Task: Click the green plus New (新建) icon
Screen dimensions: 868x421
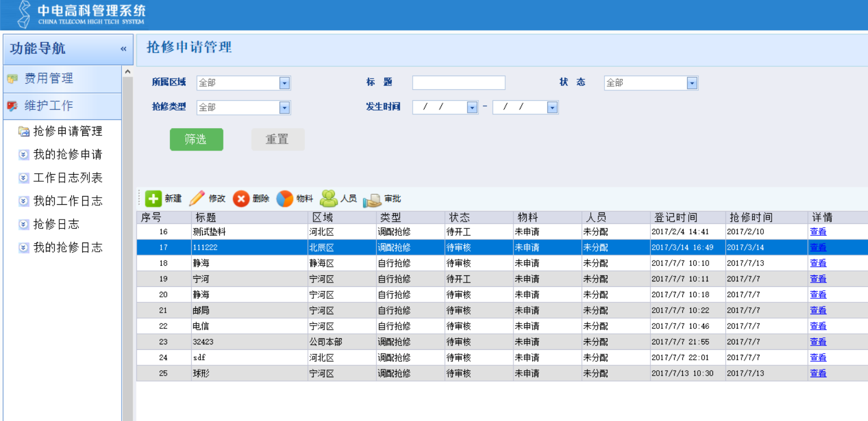Action: (153, 199)
